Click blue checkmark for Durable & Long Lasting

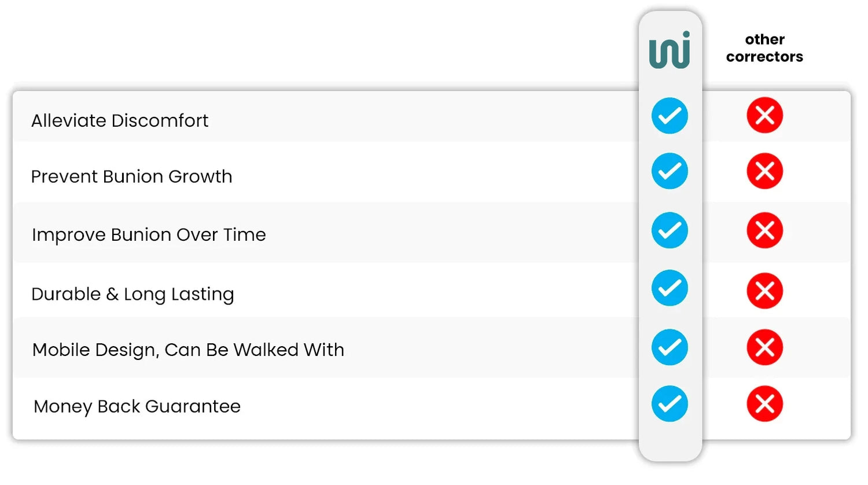click(x=670, y=288)
